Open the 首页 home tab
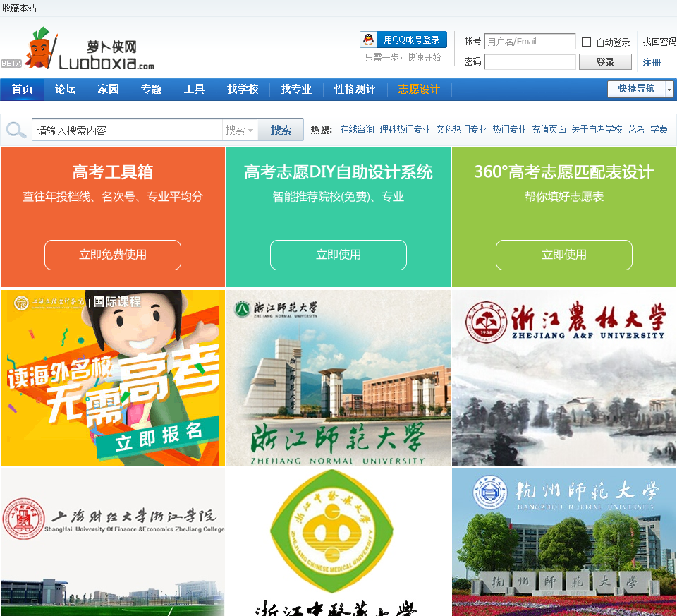Viewport: 677px width, 616px height. click(23, 90)
